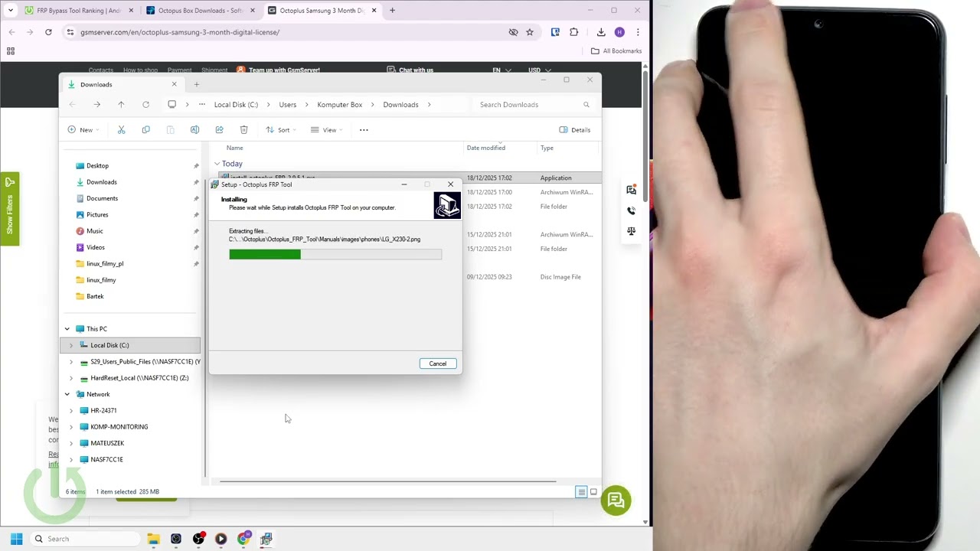Open the Windows Start menu
This screenshot has height=551, width=980.
[x=16, y=539]
